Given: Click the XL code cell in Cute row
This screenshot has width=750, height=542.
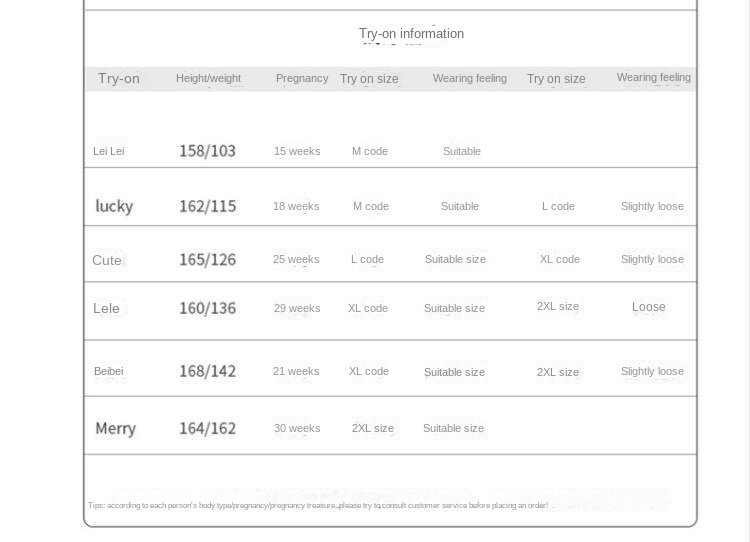Looking at the screenshot, I should (559, 259).
